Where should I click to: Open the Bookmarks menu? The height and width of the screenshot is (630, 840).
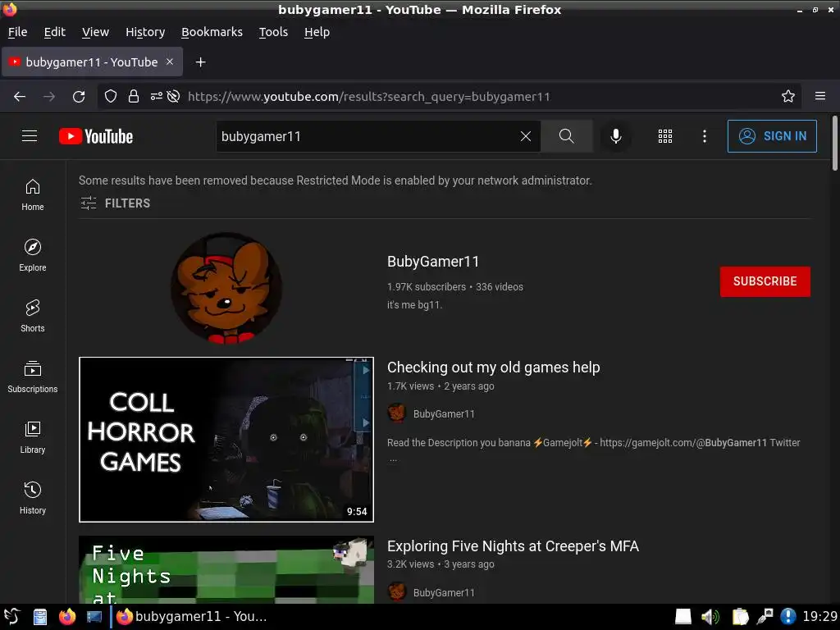click(x=212, y=32)
